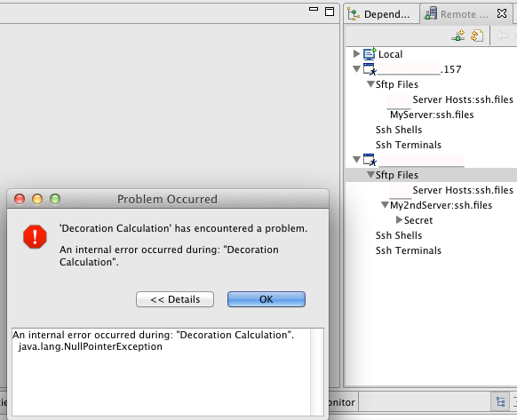Click the second redacted host connection icon
This screenshot has height=420, width=517.
(370, 160)
